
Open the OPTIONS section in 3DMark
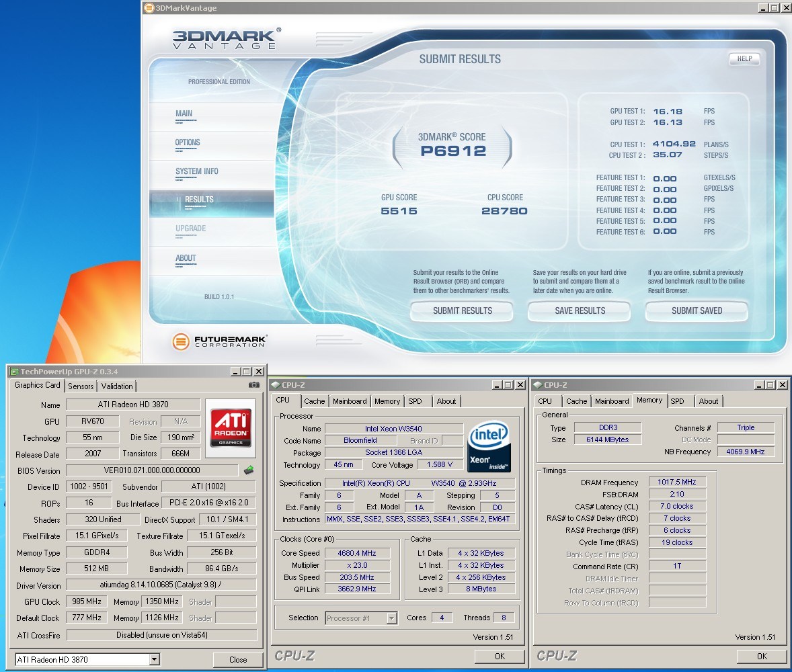click(x=188, y=142)
